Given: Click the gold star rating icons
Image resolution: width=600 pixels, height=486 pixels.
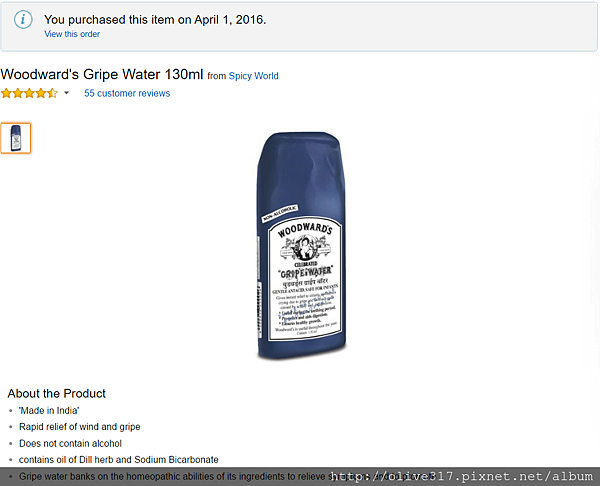Looking at the screenshot, I should pyautogui.click(x=29, y=93).
